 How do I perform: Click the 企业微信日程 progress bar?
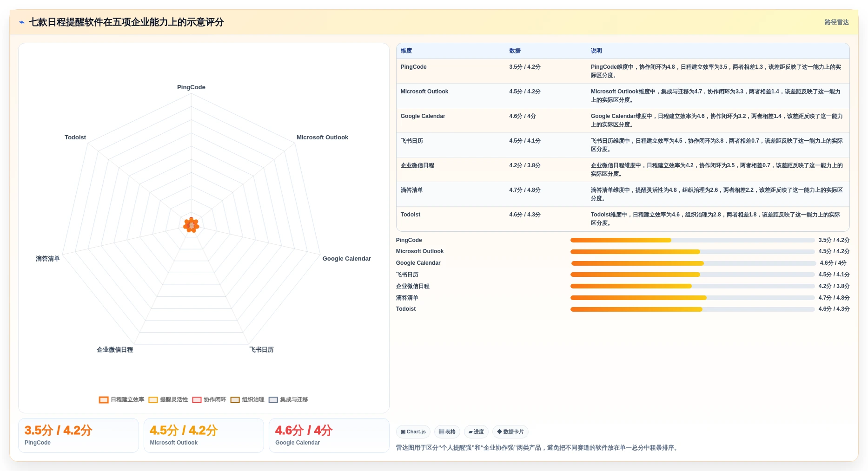point(693,286)
